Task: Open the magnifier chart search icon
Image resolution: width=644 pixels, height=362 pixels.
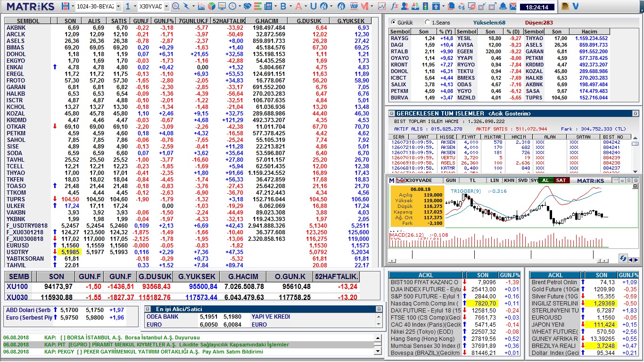Action: (x=175, y=6)
